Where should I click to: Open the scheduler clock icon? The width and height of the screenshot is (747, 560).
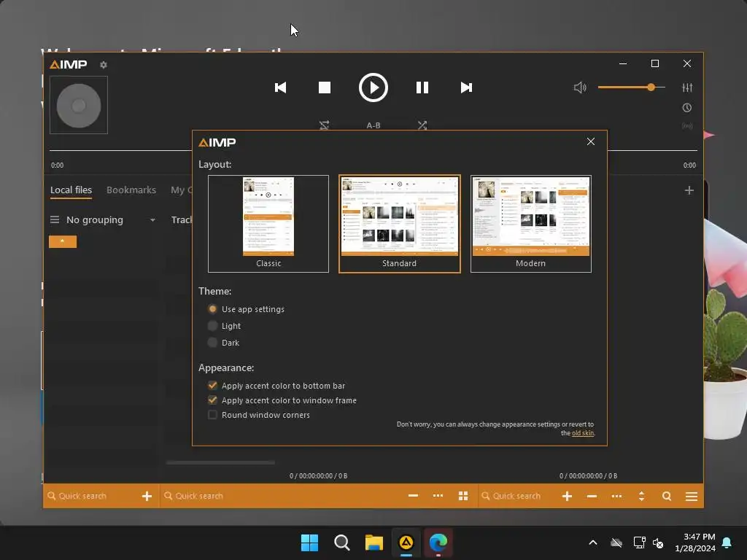pyautogui.click(x=687, y=108)
